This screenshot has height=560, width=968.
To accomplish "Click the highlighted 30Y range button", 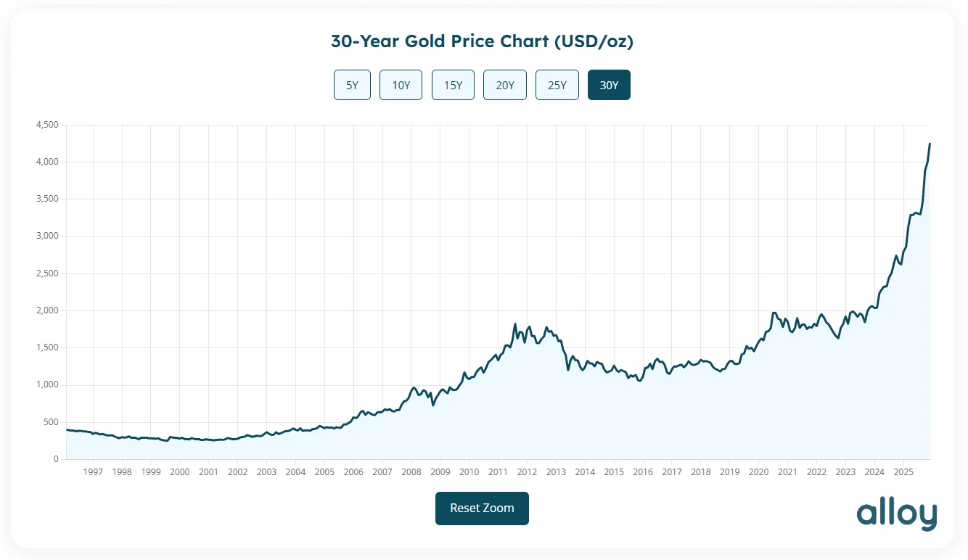I will [609, 85].
